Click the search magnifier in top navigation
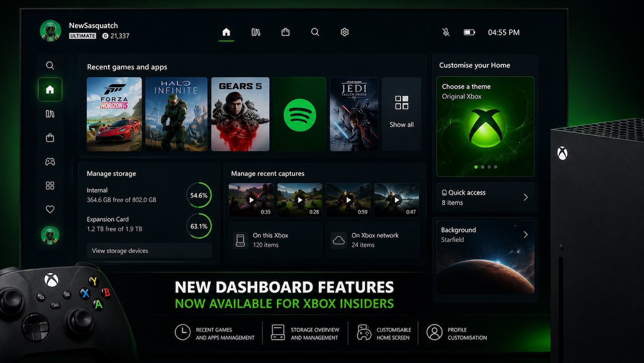The image size is (644, 363). [x=315, y=32]
